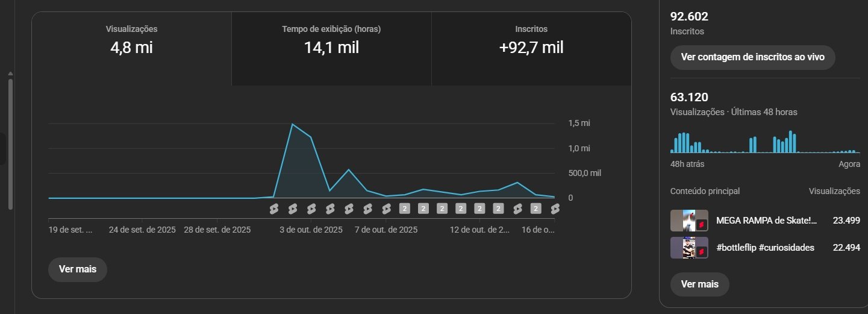The width and height of the screenshot is (868, 314).
Task: Click Ver mais below the main chart
Action: click(77, 269)
